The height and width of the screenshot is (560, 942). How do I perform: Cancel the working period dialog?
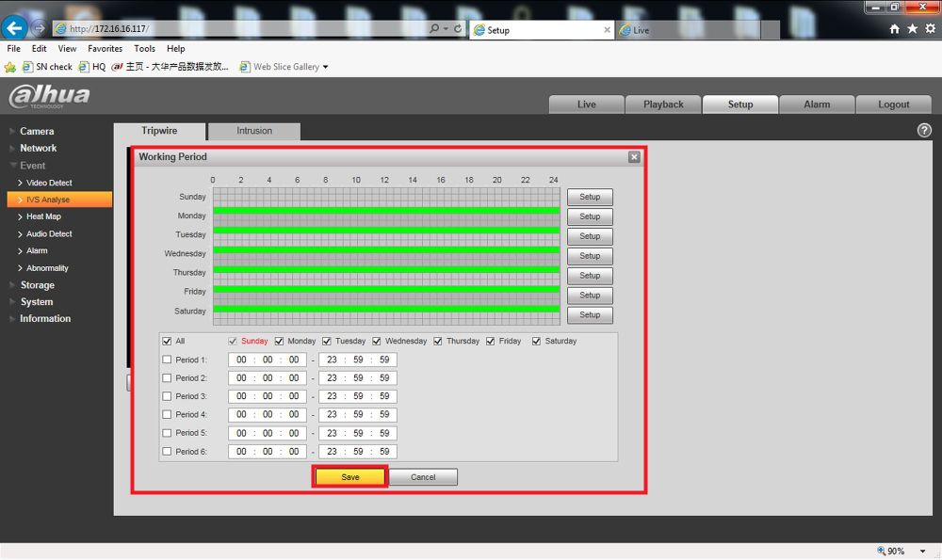(x=423, y=477)
